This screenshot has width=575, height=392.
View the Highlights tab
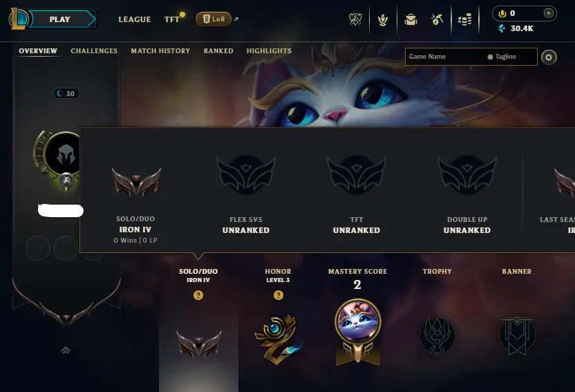coord(269,51)
